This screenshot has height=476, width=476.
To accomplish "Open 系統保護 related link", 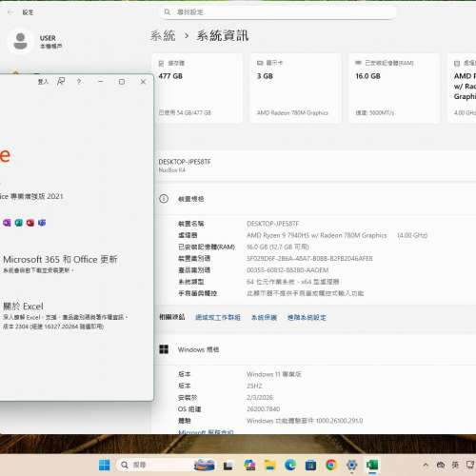I will coord(264,317).
